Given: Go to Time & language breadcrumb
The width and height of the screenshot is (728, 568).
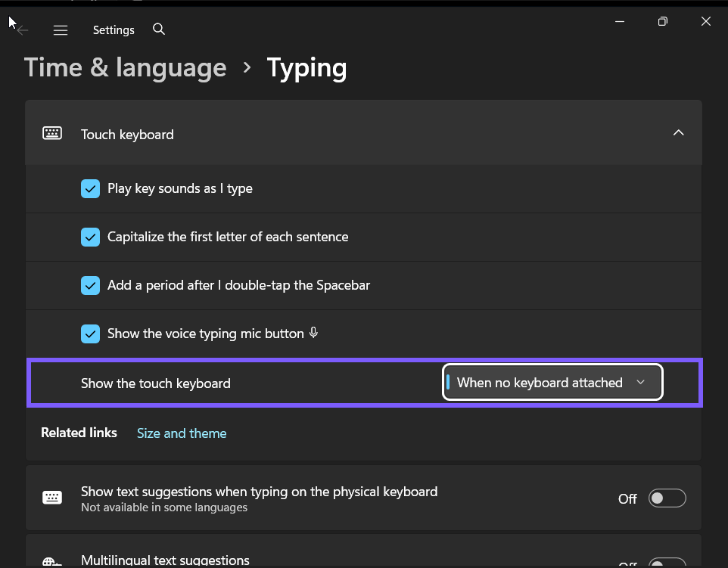Looking at the screenshot, I should coord(126,68).
